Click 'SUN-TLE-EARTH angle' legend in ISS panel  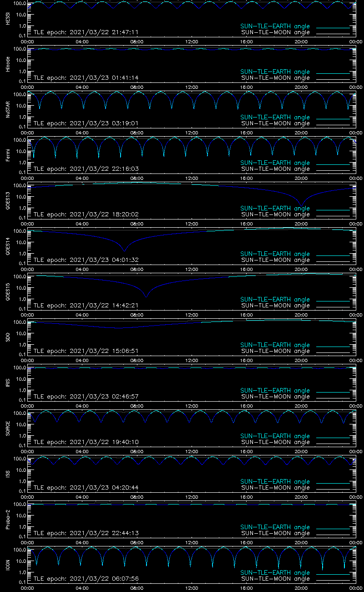click(275, 482)
